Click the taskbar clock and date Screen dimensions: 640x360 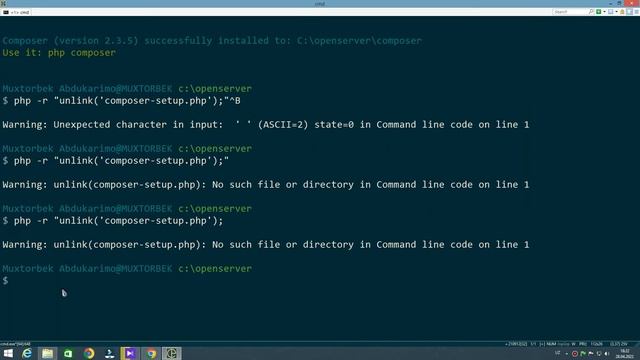(624, 354)
